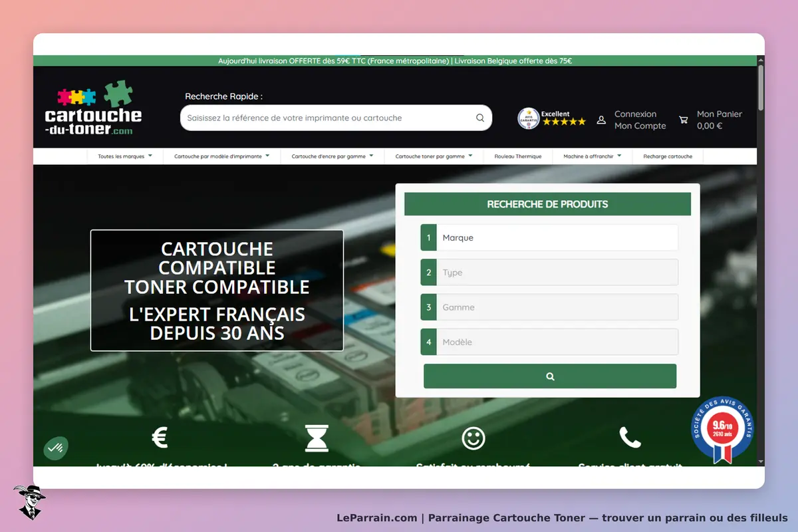The height and width of the screenshot is (532, 798).
Task: Click the smiley satisfaction icon
Action: tap(473, 438)
